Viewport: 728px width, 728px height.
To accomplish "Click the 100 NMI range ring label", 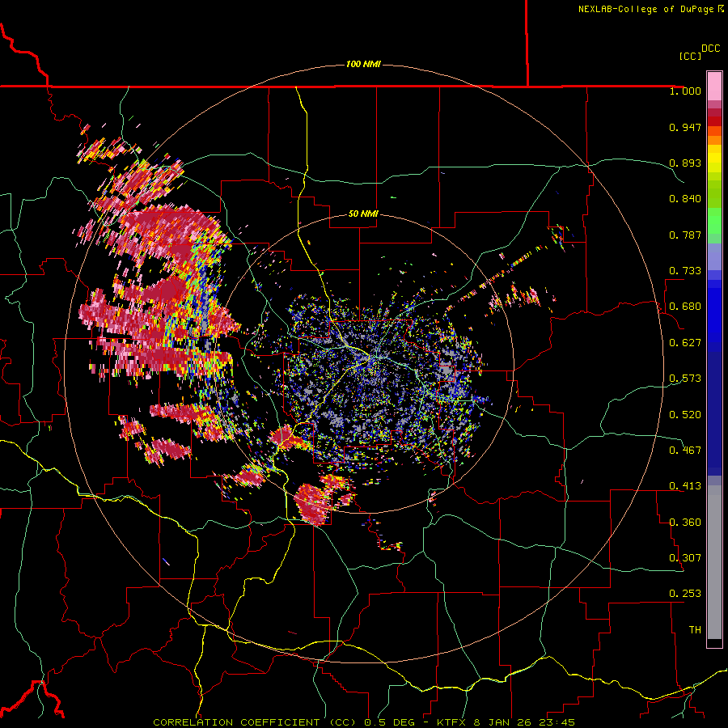I will point(363,64).
